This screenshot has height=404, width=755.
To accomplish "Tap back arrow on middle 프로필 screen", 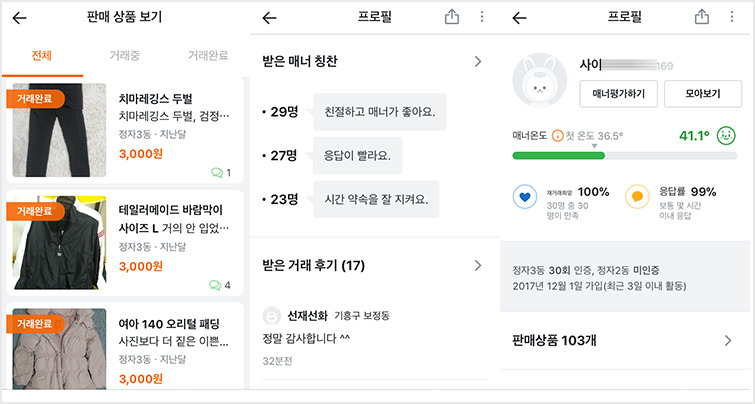I will [270, 18].
